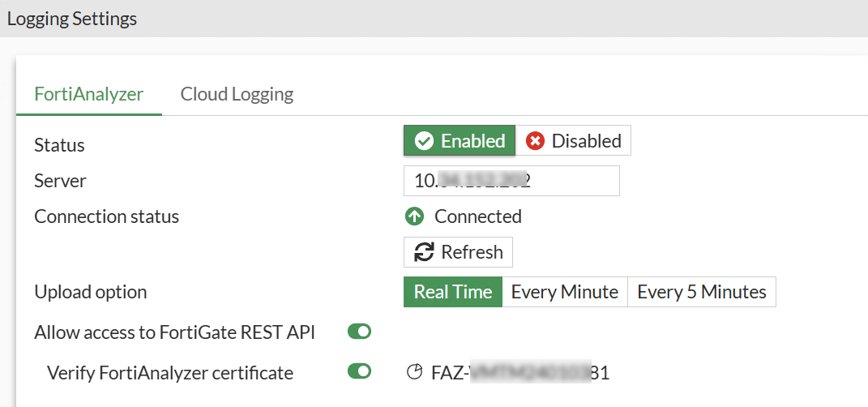
Task: Click the FAZ certificate serial text
Action: pyautogui.click(x=520, y=373)
